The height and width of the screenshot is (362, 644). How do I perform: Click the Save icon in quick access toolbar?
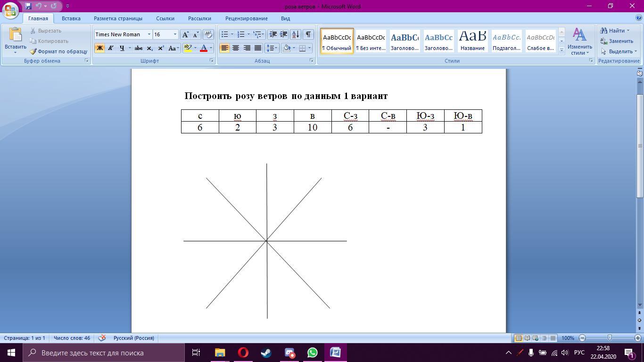point(28,6)
